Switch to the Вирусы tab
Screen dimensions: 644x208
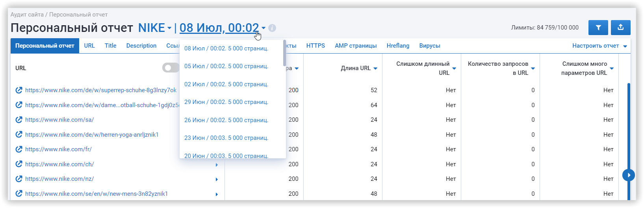(x=430, y=46)
